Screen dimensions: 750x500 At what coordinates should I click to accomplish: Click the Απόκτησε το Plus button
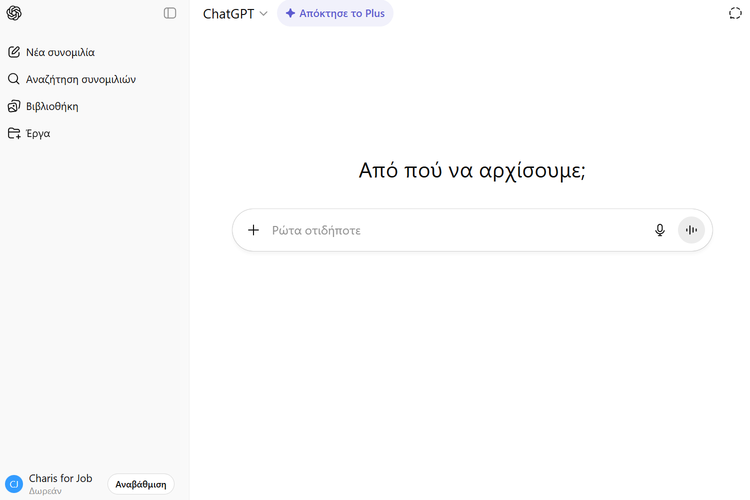(x=335, y=13)
